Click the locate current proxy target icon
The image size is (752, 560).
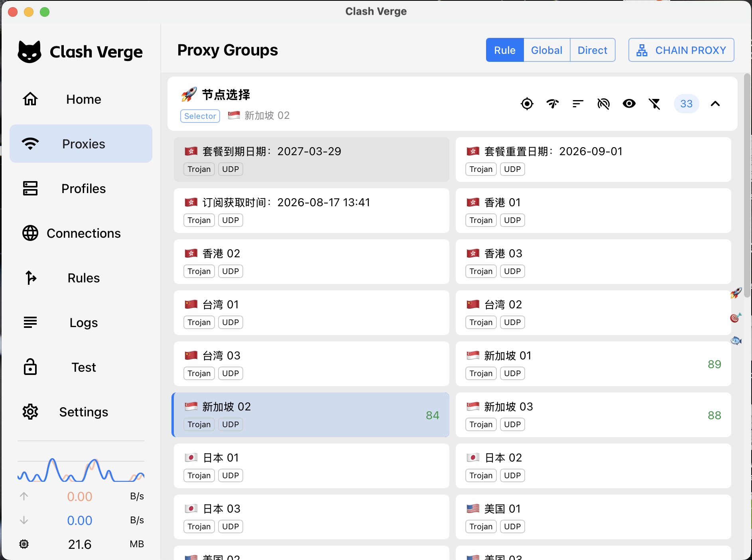click(527, 104)
